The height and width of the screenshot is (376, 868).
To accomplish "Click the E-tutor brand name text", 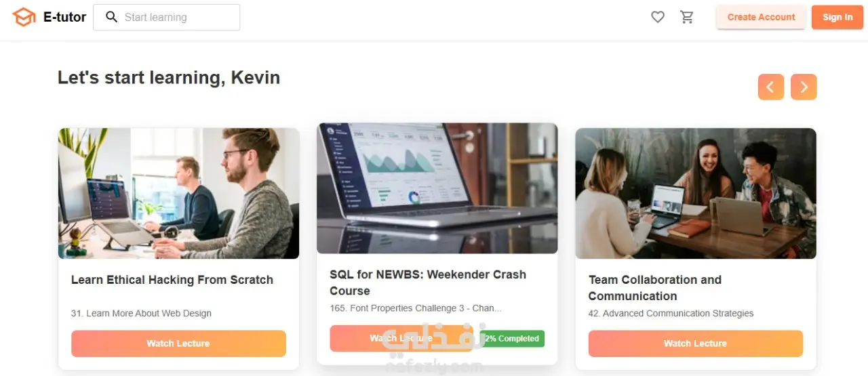I will click(x=64, y=18).
